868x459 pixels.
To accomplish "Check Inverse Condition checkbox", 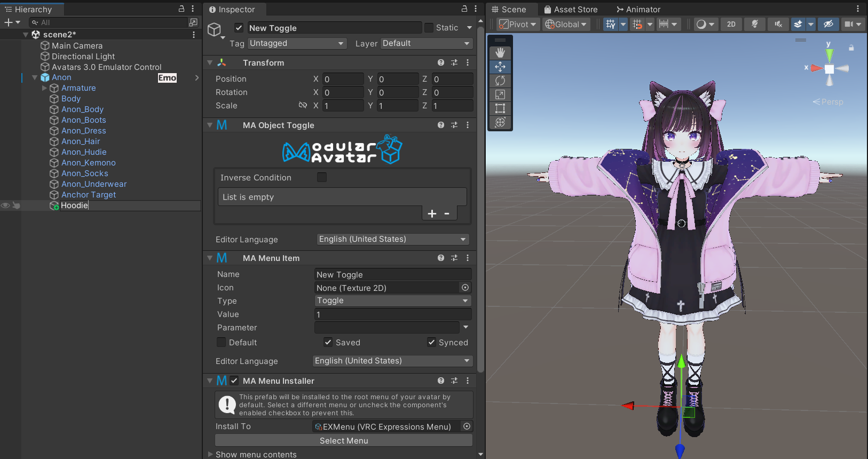I will point(322,177).
